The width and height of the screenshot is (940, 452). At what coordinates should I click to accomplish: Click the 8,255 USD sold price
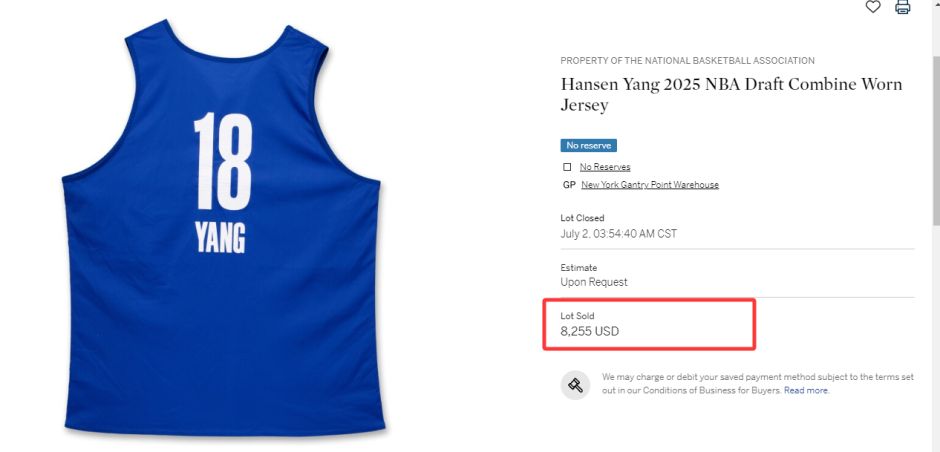click(592, 331)
